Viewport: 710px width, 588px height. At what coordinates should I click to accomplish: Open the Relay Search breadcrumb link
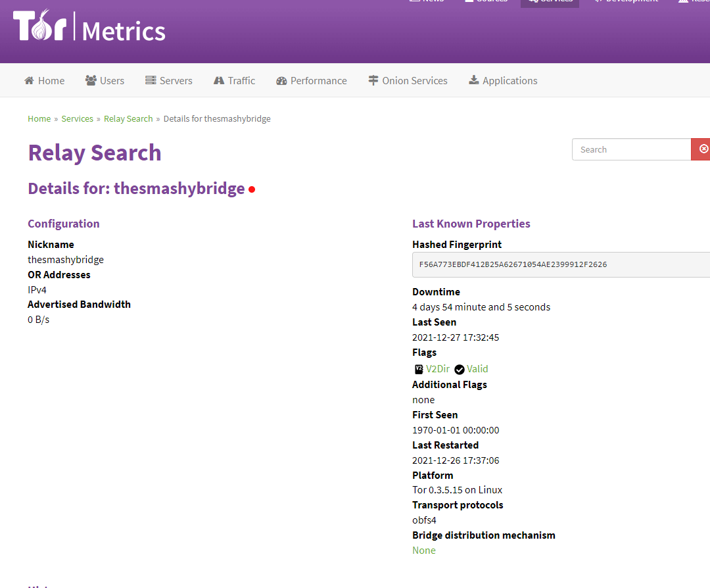click(128, 118)
